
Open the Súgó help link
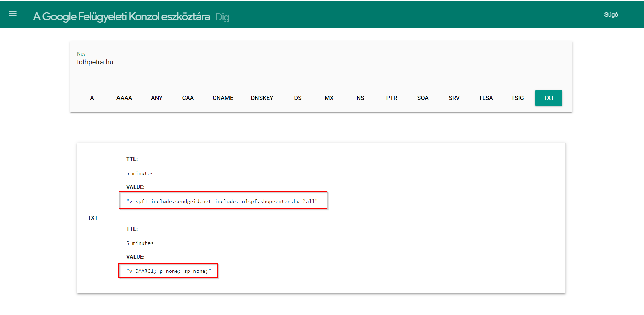pos(611,15)
